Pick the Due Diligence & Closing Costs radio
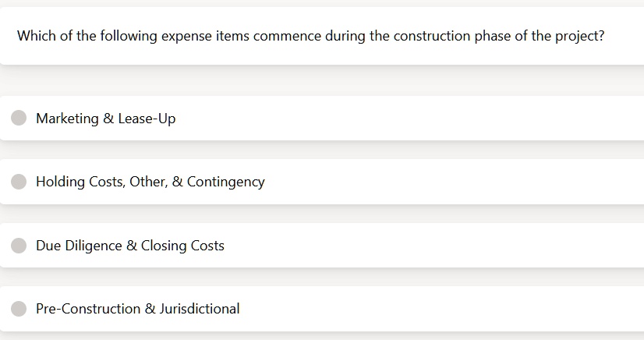 click(x=19, y=246)
